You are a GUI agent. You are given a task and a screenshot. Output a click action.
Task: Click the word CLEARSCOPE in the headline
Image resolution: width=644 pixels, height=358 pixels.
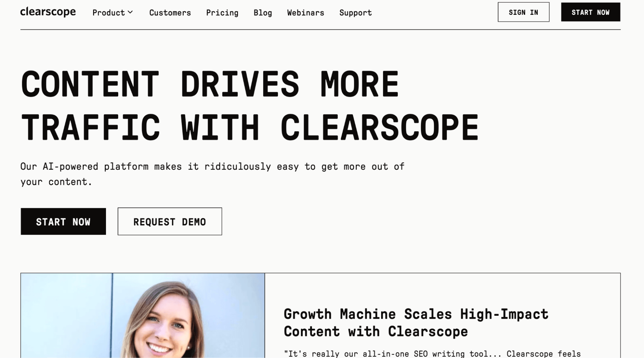coord(380,127)
